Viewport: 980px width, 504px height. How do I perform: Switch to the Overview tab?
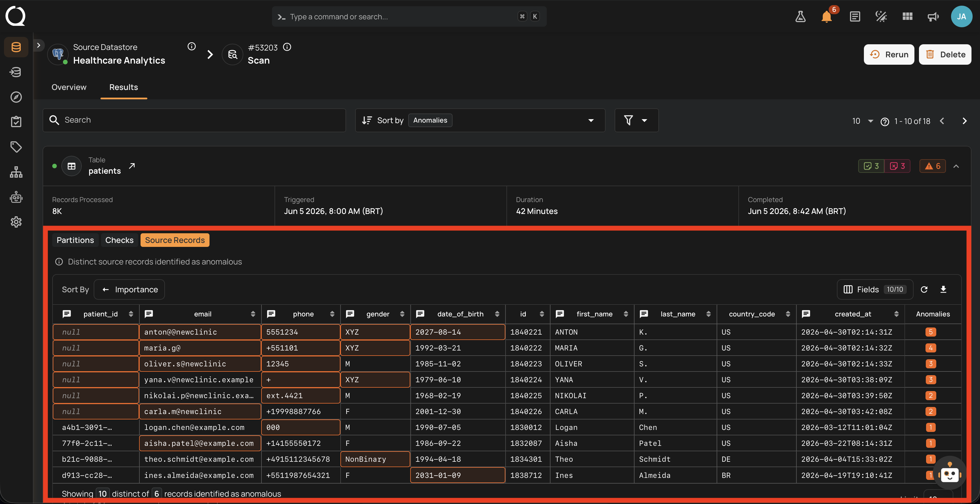(69, 87)
